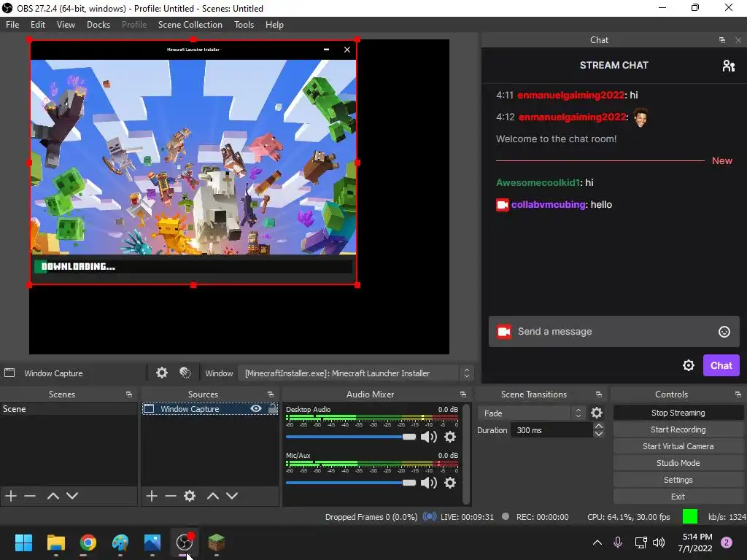Open View menu
The image size is (747, 560).
click(66, 25)
